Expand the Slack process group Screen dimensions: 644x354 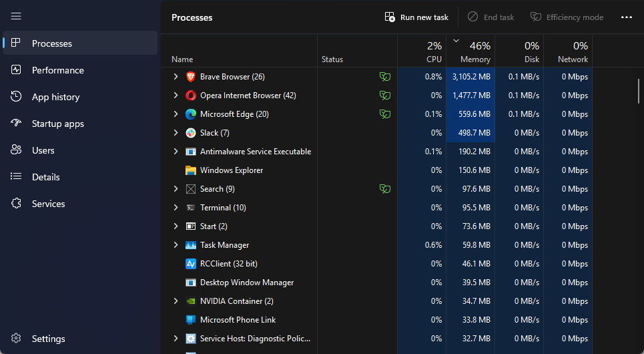[176, 133]
